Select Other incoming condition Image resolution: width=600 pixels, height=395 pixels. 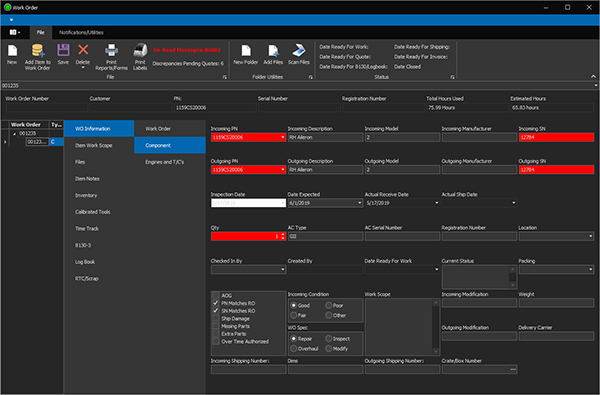[x=328, y=315]
